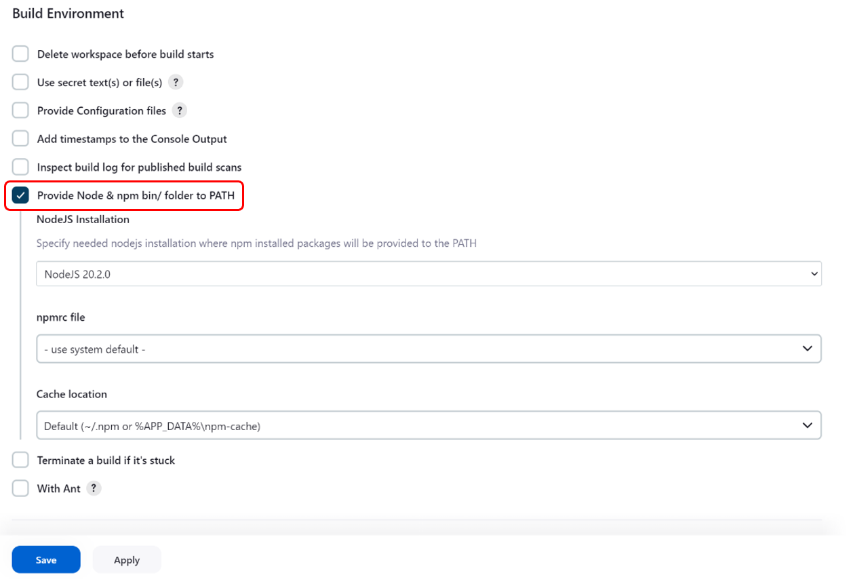Click the 'Delete workspace before build starts' label text
Viewport: 868px width, 588px height.
pos(125,54)
